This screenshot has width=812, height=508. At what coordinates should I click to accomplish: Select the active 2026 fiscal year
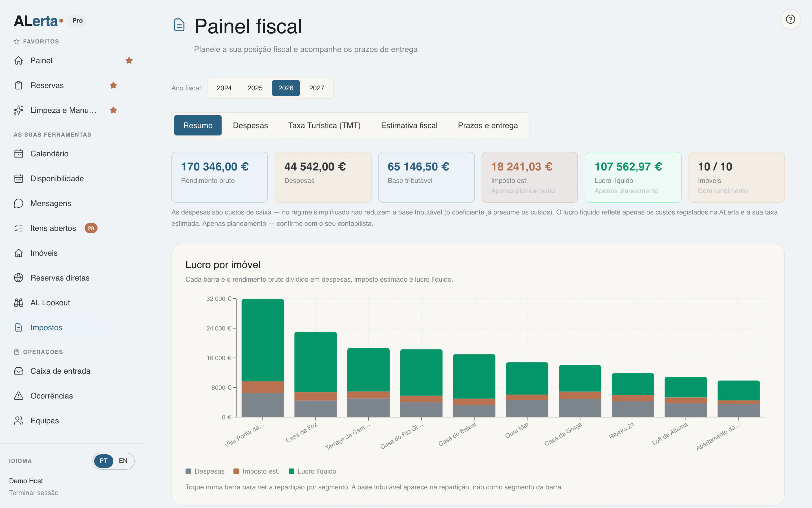click(x=286, y=88)
